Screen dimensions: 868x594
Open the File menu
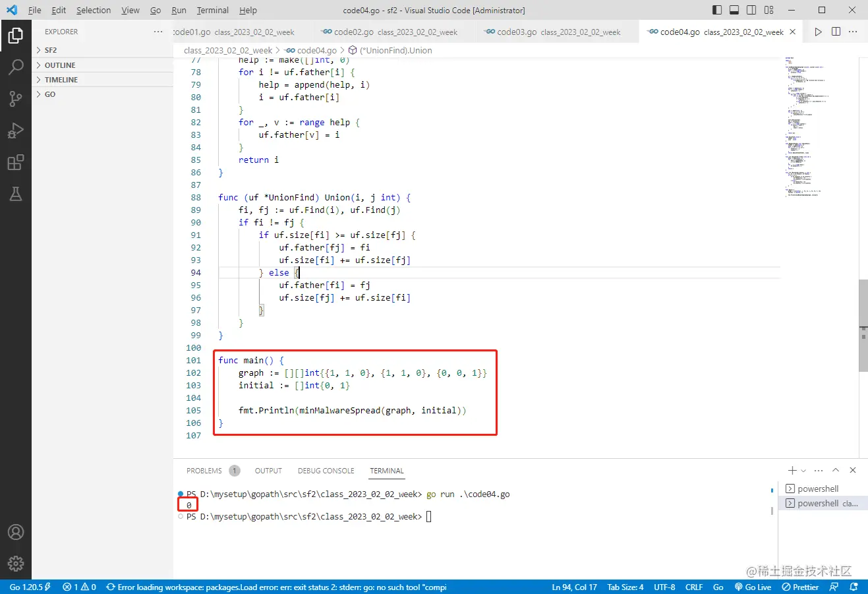[x=35, y=10]
